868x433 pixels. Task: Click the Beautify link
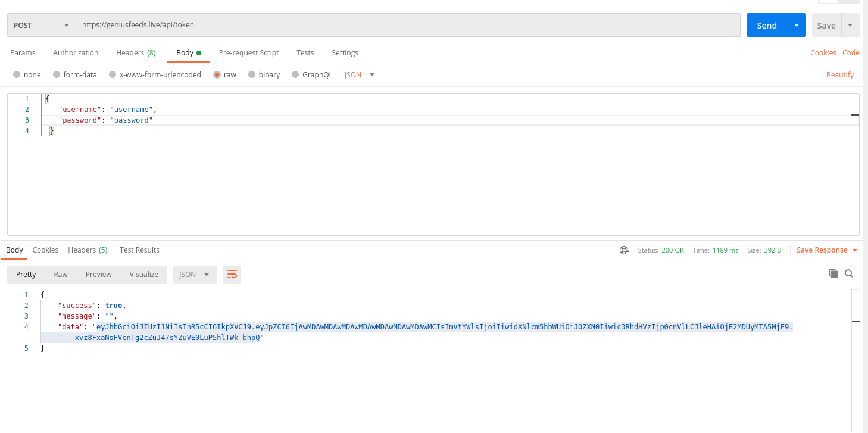(x=840, y=74)
